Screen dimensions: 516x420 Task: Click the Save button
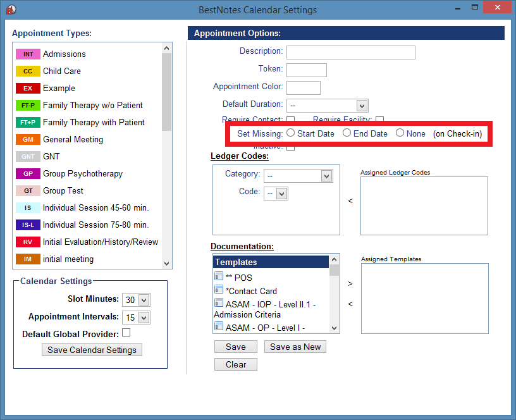[x=236, y=347]
